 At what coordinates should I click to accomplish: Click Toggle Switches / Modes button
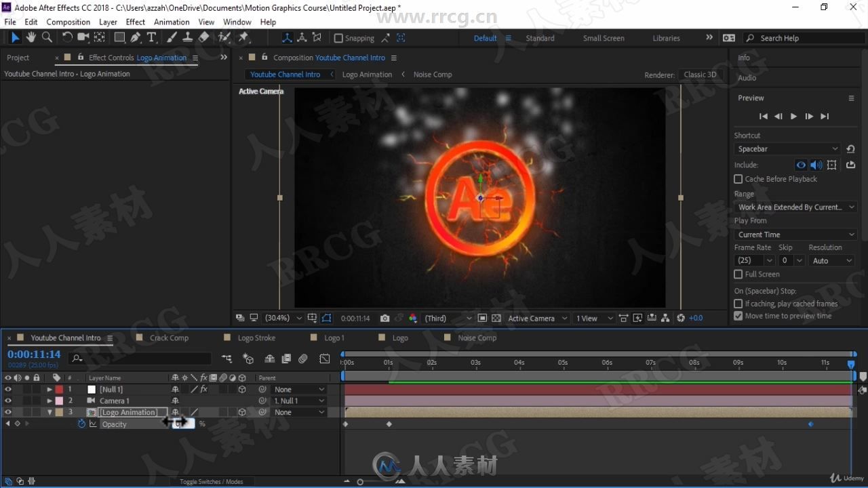[x=211, y=481]
